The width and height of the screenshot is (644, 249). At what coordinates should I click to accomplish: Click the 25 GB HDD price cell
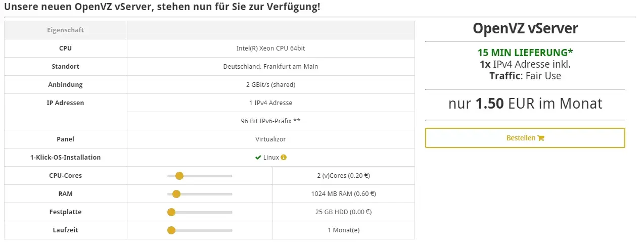tap(343, 212)
